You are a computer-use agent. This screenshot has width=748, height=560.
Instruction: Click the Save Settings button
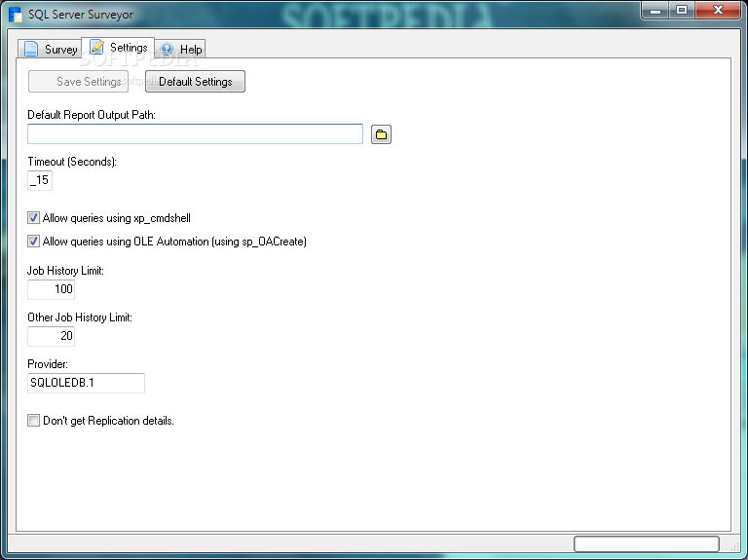coord(78,82)
